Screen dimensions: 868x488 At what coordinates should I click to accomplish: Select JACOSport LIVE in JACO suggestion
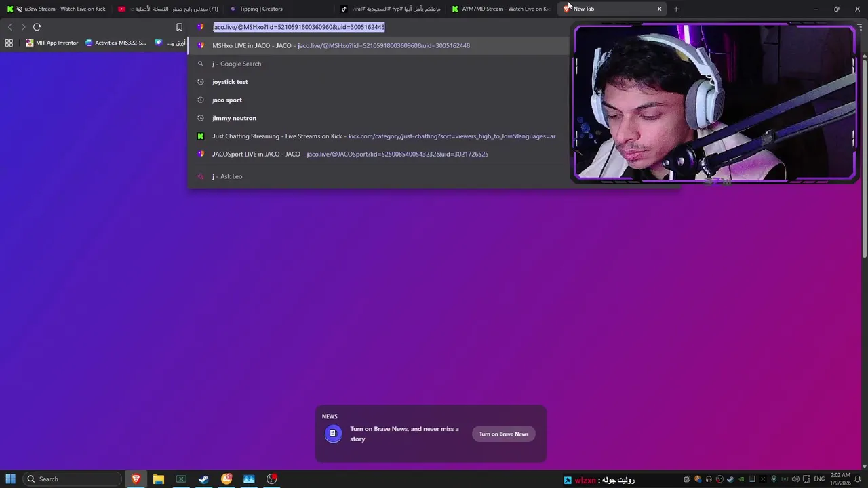[x=380, y=154]
